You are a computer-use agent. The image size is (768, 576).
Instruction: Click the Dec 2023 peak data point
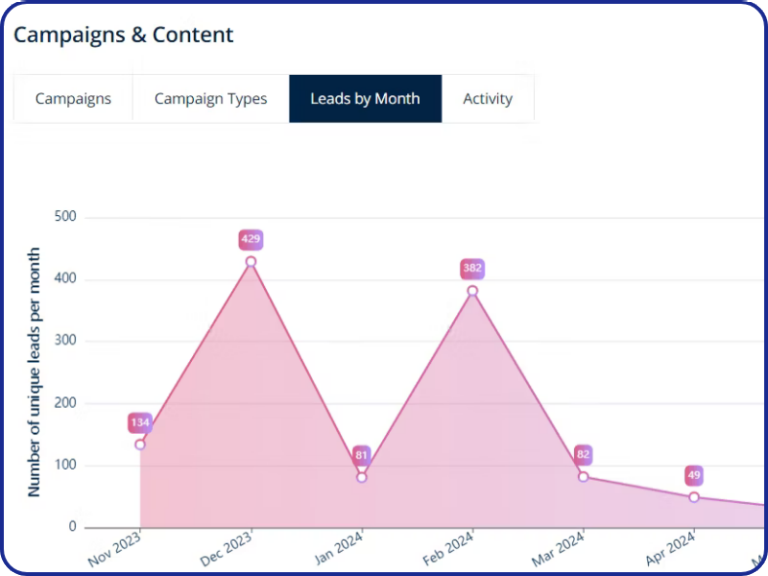pyautogui.click(x=251, y=262)
